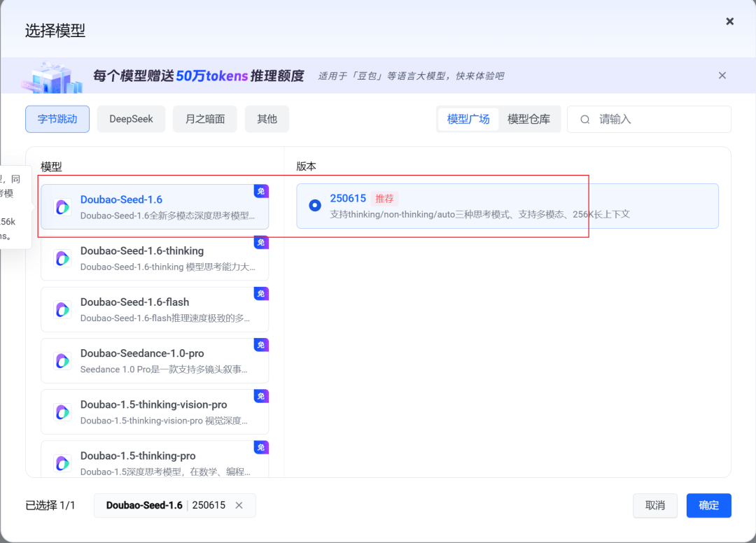Click the 免 badge on Doubao-Seed-1.6-thinking
756x543 pixels.
tap(261, 242)
